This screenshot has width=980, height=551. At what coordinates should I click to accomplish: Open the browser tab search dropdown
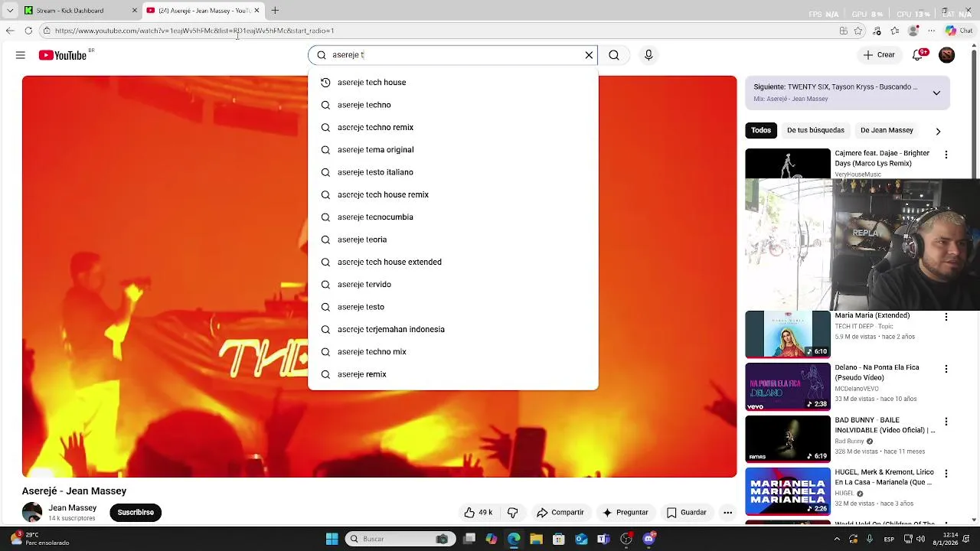10,11
